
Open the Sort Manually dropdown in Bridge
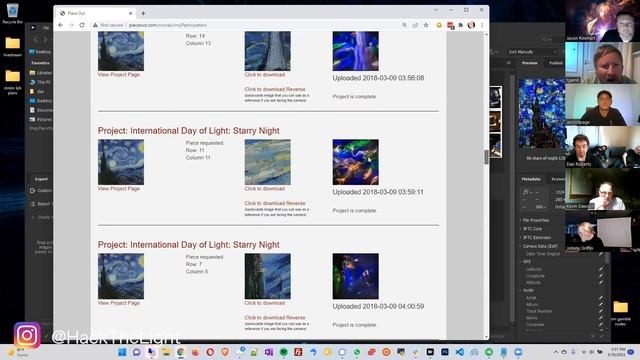pos(532,52)
